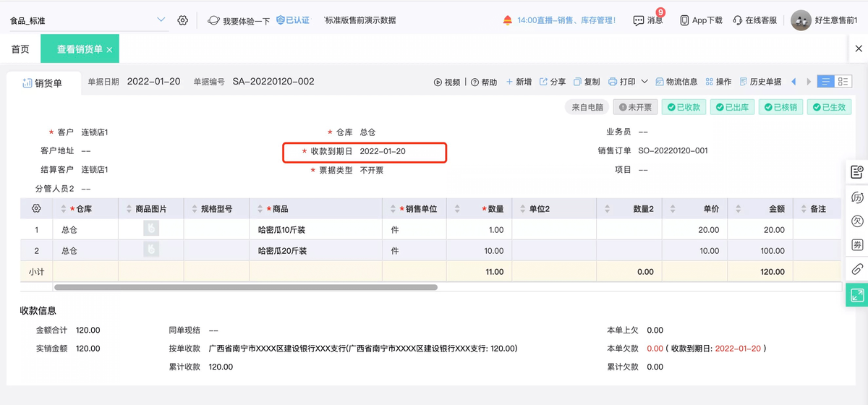Sort by the 商品 column arrows

261,208
